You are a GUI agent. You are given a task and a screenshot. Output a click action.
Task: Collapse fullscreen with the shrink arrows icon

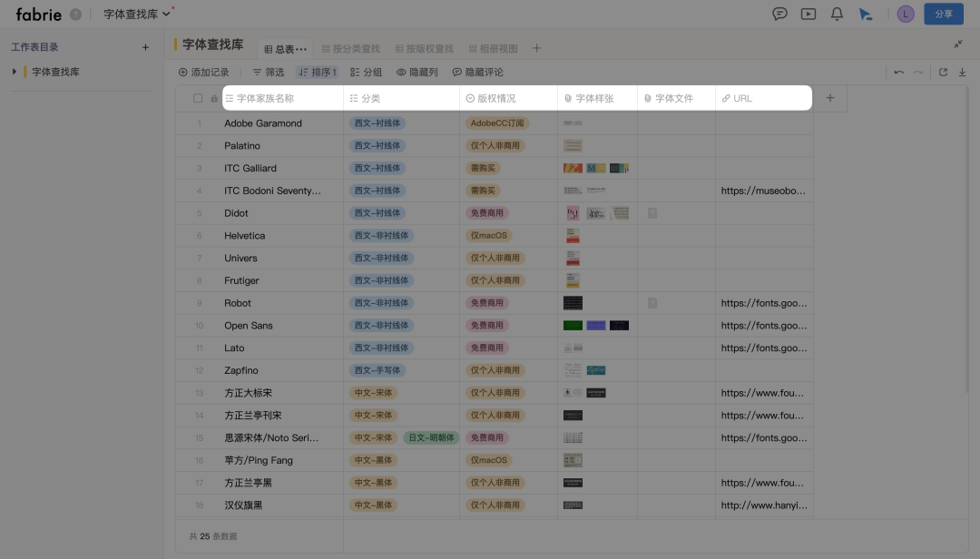click(x=957, y=44)
